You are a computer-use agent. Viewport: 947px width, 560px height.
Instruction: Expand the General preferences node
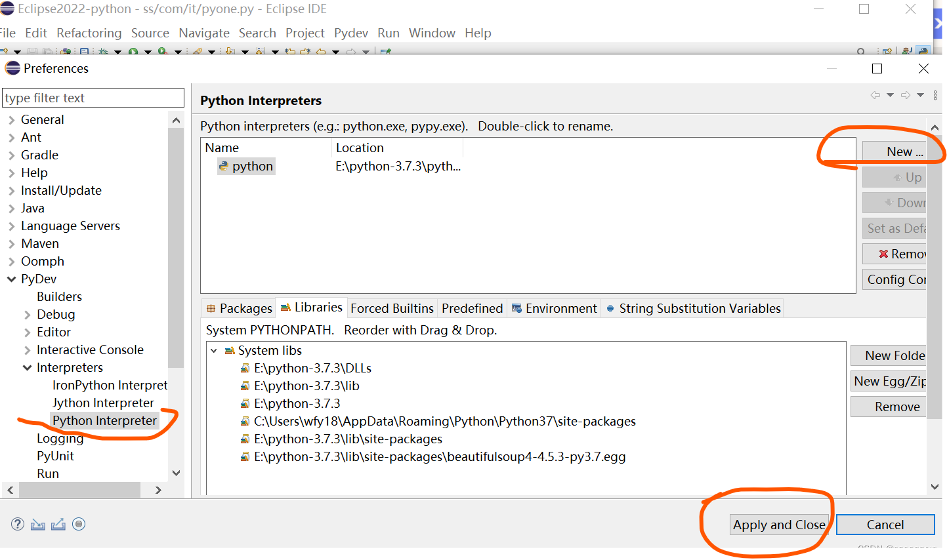pos(11,120)
